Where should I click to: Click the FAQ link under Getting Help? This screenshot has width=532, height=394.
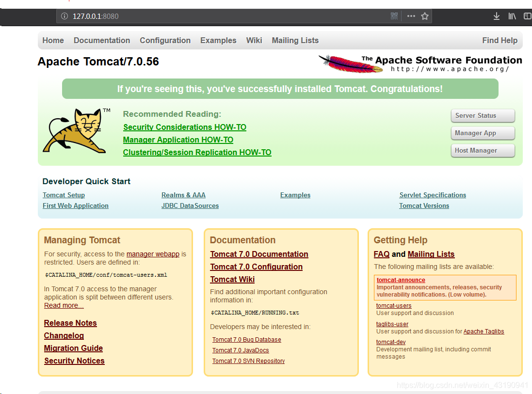[382, 254]
